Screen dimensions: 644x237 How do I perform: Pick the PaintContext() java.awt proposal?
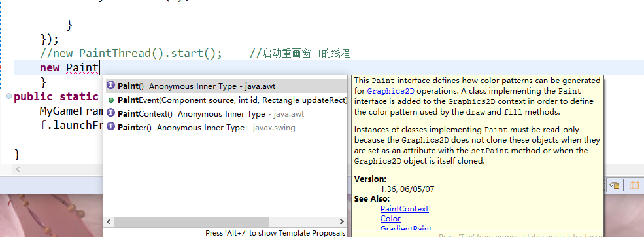click(226, 113)
